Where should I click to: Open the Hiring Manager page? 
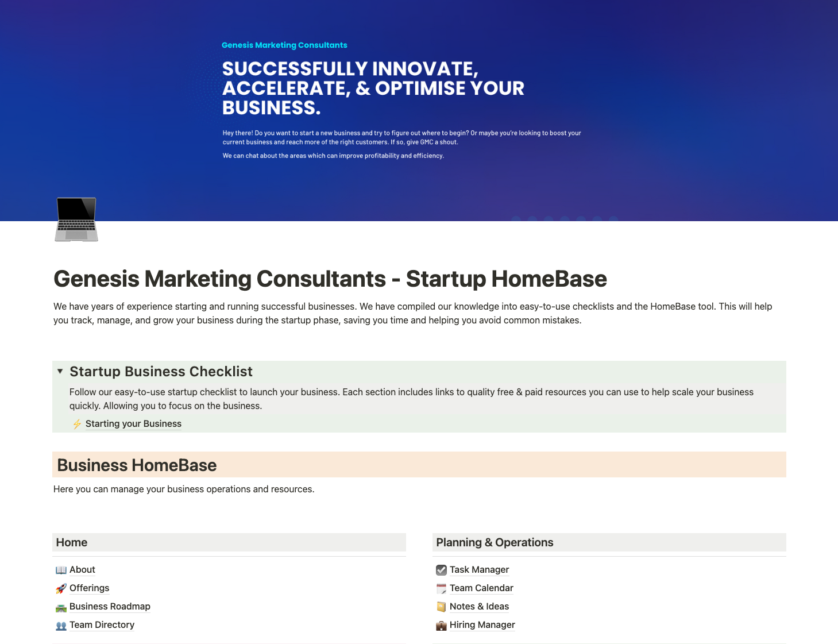tap(482, 625)
